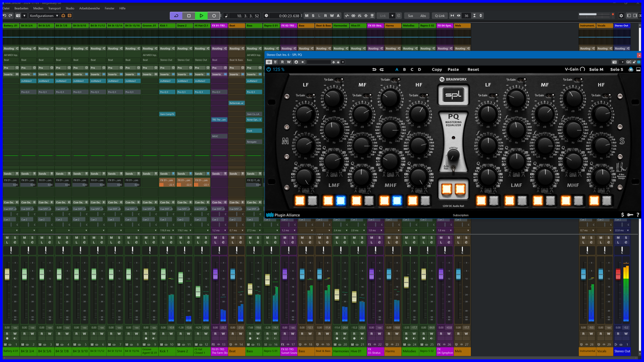Toggle Solo S in the SPL PQ plugin
This screenshot has height=362, width=644.
point(616,69)
